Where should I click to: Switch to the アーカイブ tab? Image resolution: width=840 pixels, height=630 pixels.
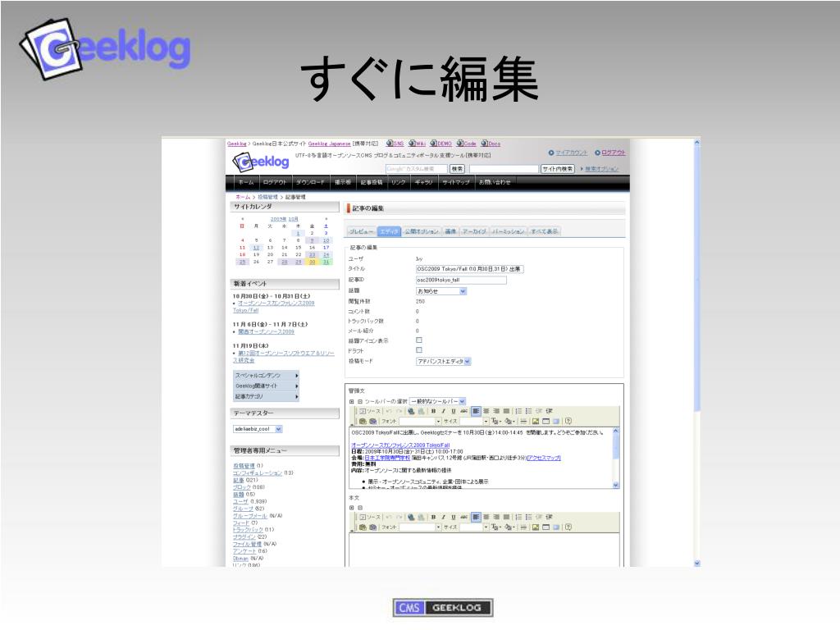[475, 231]
